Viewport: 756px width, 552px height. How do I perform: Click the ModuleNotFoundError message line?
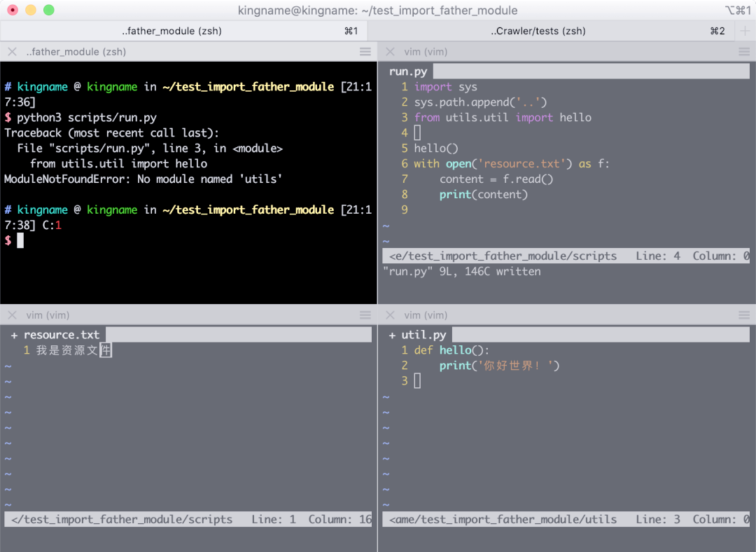pyautogui.click(x=143, y=179)
